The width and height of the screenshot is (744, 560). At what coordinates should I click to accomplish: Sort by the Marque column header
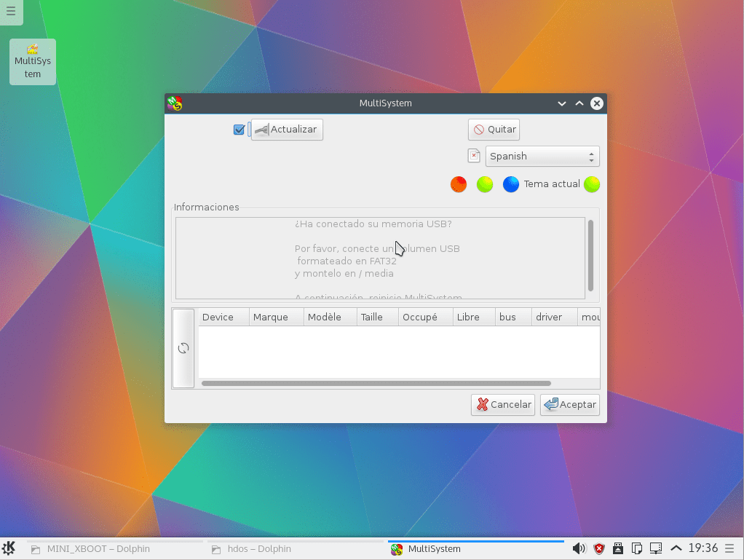pos(277,317)
